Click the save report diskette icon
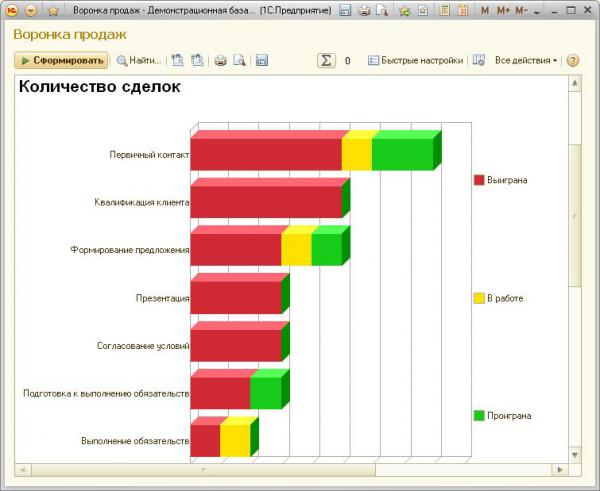 pos(262,60)
